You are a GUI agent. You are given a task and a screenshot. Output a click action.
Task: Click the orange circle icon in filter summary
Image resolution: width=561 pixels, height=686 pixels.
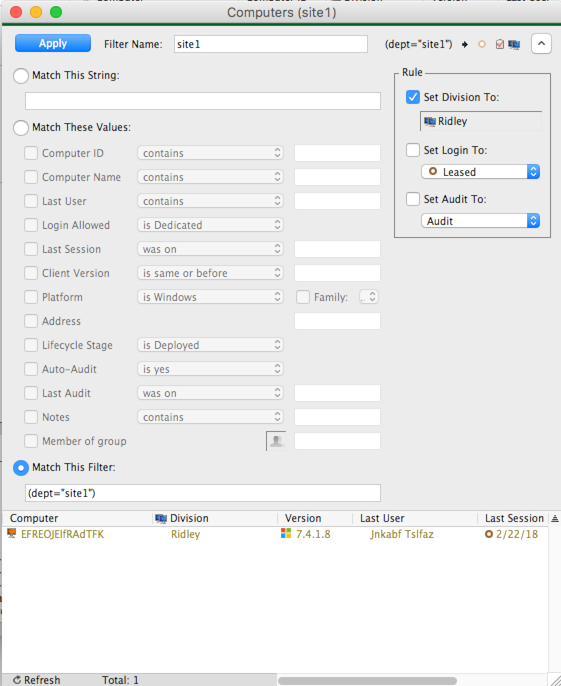pyautogui.click(x=482, y=44)
